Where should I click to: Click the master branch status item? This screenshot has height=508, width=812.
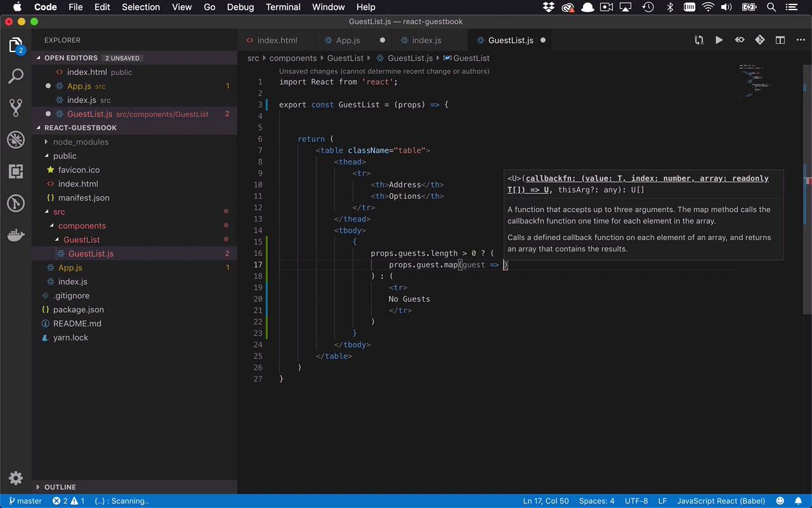25,501
